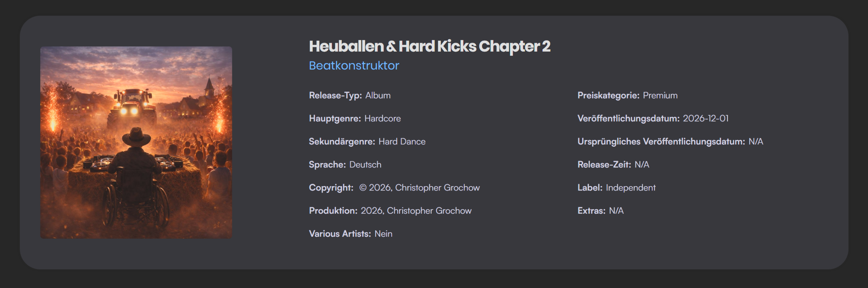
Task: Click the Copyright text © 2026, Christopher Grochow
Action: click(419, 188)
